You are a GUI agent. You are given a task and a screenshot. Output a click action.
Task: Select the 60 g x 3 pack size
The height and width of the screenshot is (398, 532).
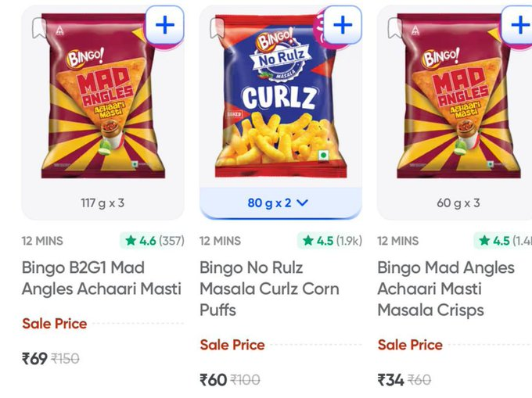(458, 203)
